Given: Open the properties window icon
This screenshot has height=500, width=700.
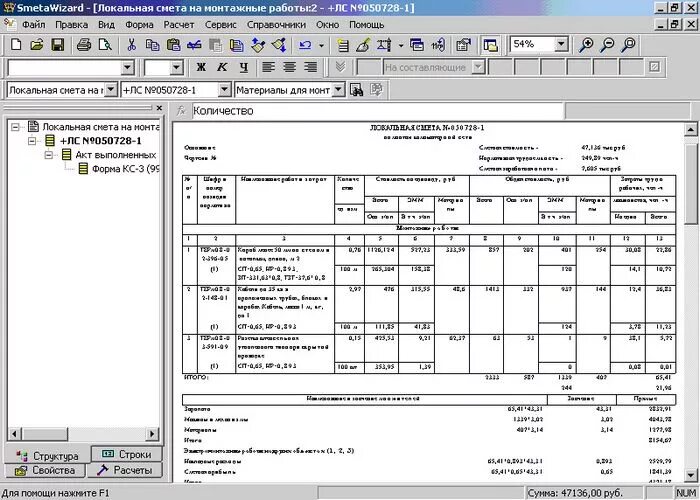Looking at the screenshot, I should pos(464,45).
